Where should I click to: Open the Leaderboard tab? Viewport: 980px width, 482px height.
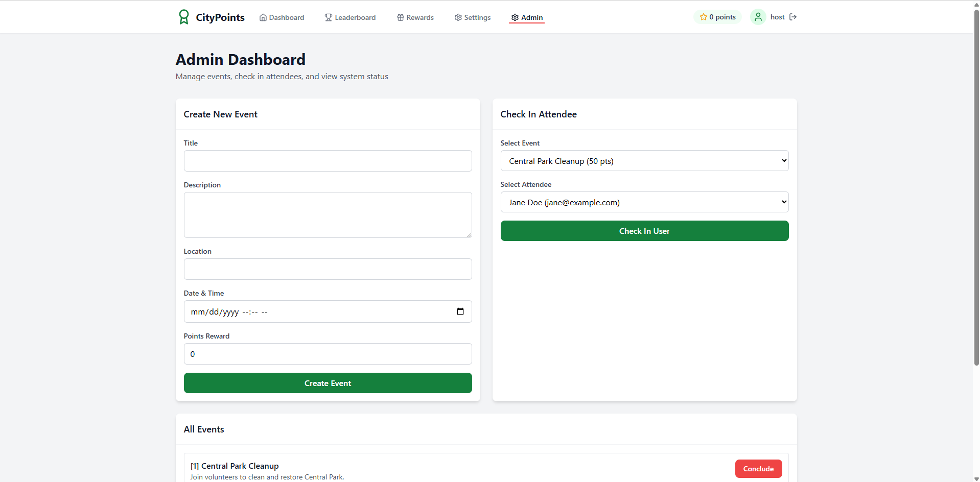351,17
